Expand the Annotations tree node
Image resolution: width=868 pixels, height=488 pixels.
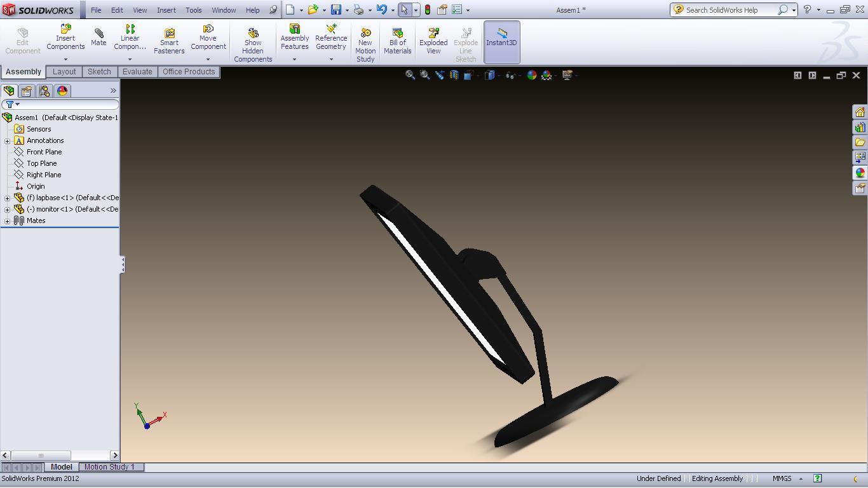point(7,141)
